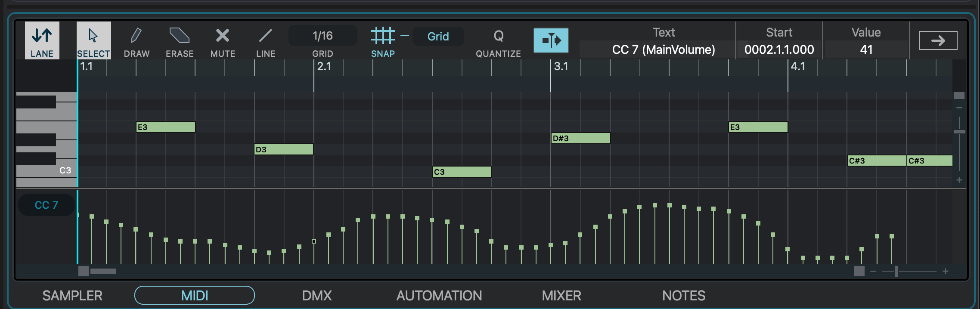Image resolution: width=980 pixels, height=309 pixels.
Task: Toggle the highlighted split cursor button
Action: click(x=551, y=40)
